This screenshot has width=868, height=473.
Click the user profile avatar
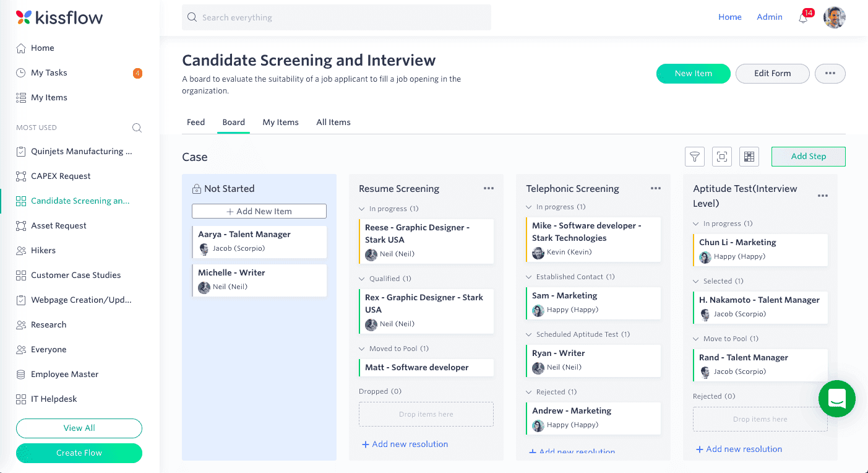click(x=834, y=17)
